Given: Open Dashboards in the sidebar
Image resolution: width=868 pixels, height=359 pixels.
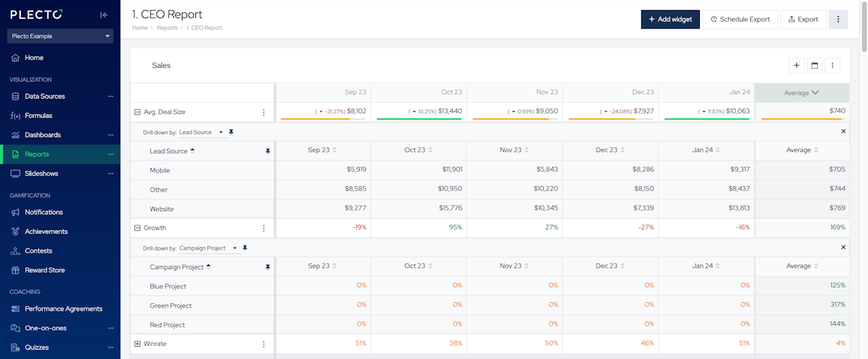Looking at the screenshot, I should point(43,135).
